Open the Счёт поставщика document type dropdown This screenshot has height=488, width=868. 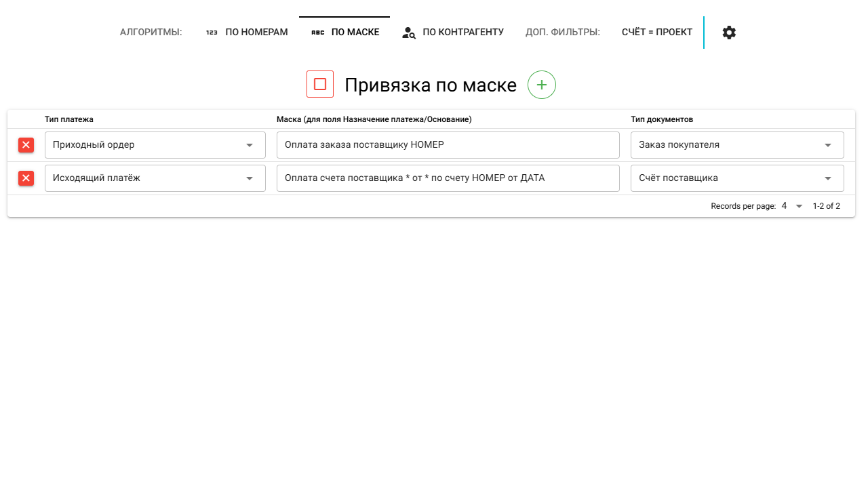736,178
